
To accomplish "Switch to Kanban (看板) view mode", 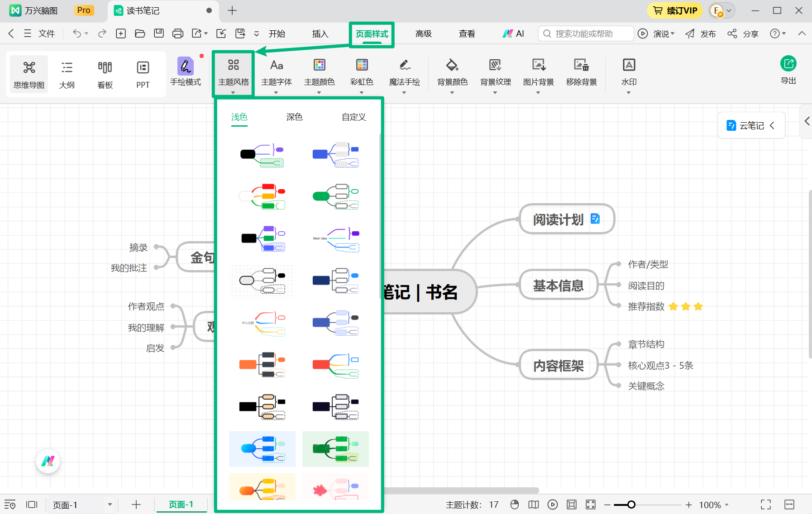I will pyautogui.click(x=105, y=74).
